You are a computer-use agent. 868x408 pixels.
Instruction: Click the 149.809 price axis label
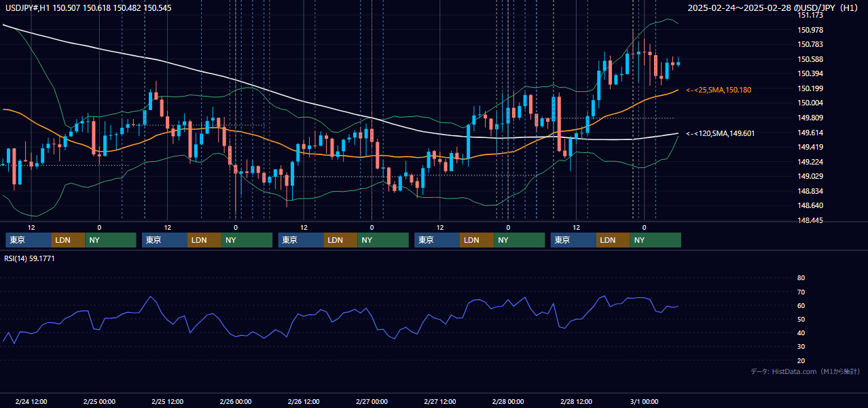(810, 118)
